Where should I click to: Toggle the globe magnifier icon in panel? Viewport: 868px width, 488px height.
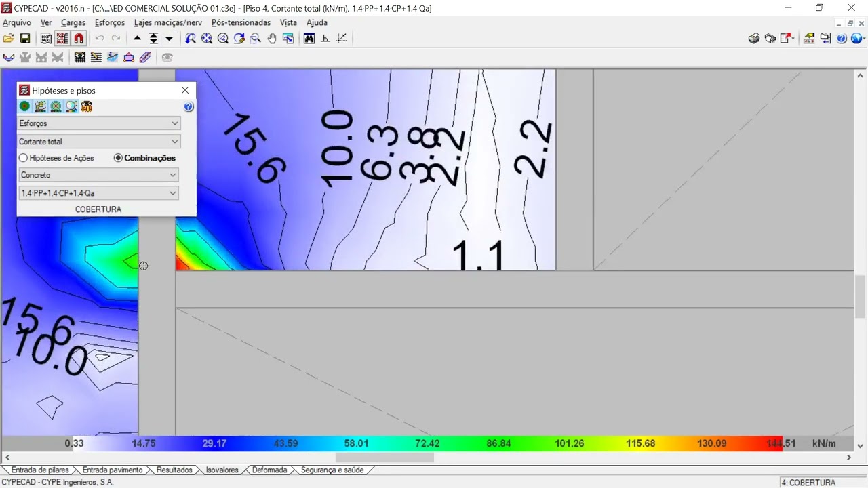tap(71, 106)
